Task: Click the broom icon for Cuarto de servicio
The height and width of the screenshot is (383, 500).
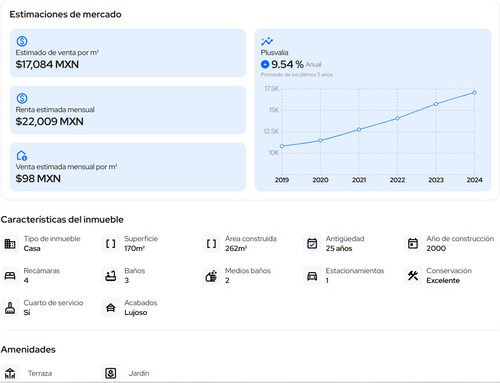Action: pyautogui.click(x=10, y=308)
